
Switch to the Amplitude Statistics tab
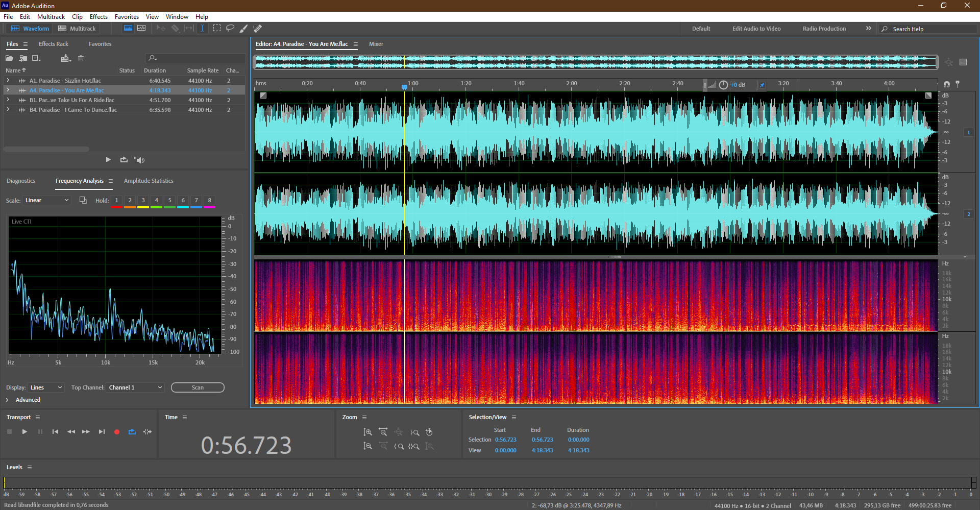pos(149,181)
